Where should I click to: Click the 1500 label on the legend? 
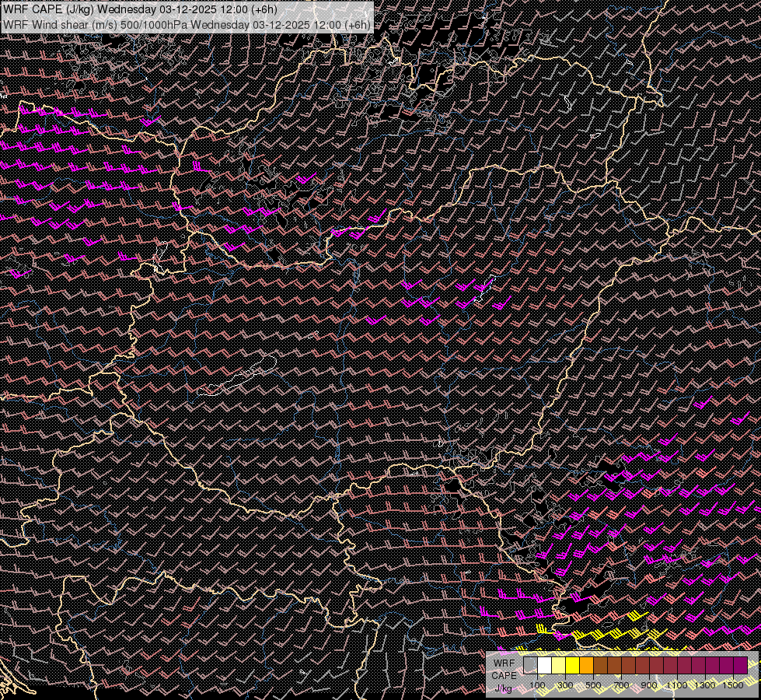(733, 685)
